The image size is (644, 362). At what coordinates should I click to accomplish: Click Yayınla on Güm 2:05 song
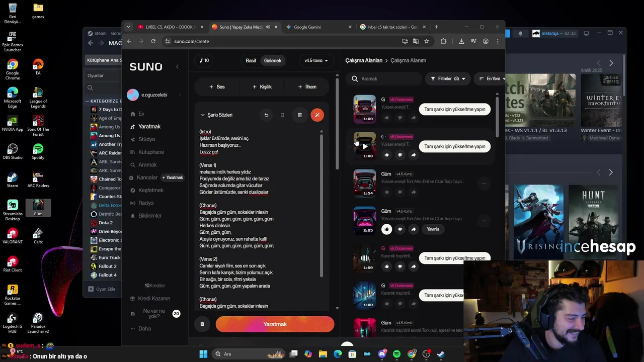pos(433,229)
